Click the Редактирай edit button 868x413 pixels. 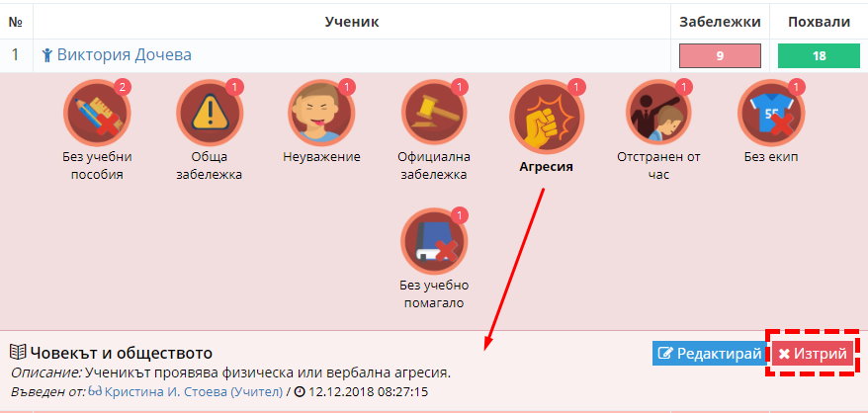click(x=712, y=353)
